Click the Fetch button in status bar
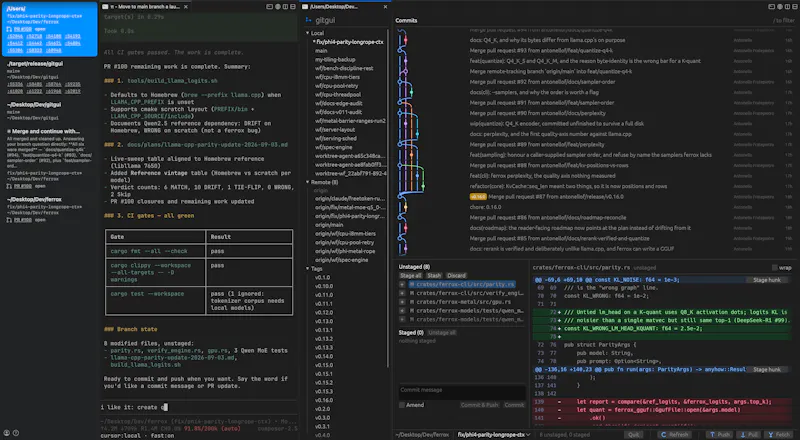The width and height of the screenshot is (800, 440). 779,434
